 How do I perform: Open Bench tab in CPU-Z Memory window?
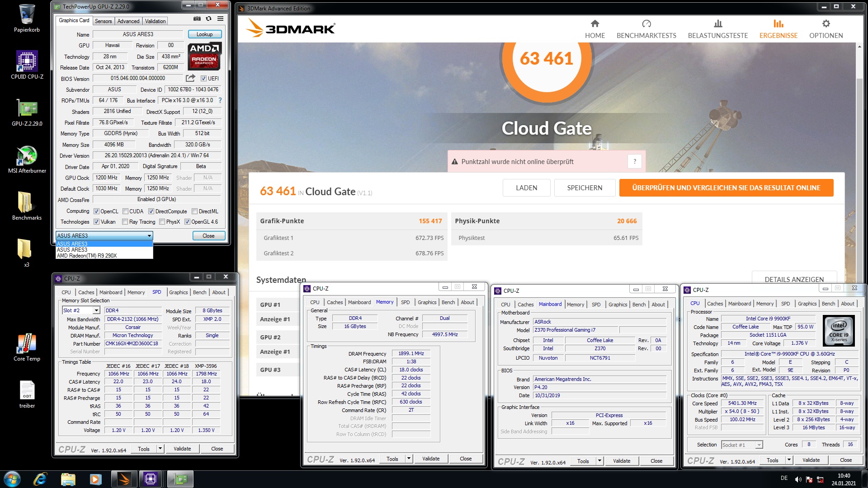pos(448,302)
